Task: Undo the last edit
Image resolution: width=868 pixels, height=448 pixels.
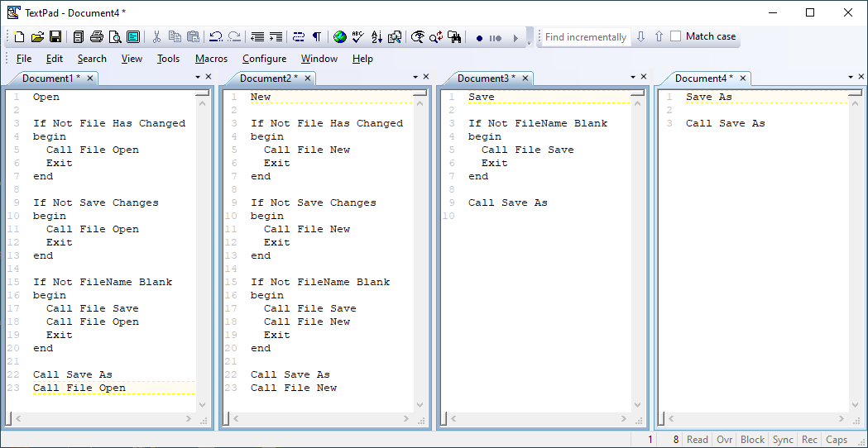Action: click(217, 37)
